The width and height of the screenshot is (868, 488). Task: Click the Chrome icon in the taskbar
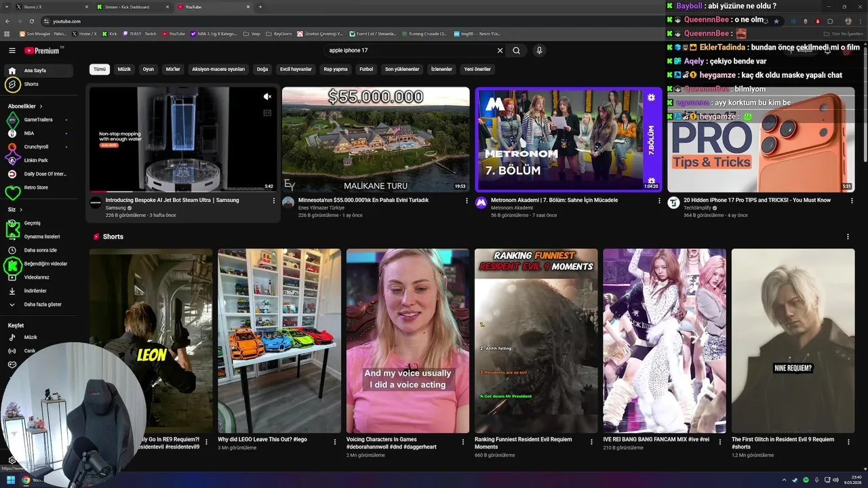tap(26, 480)
